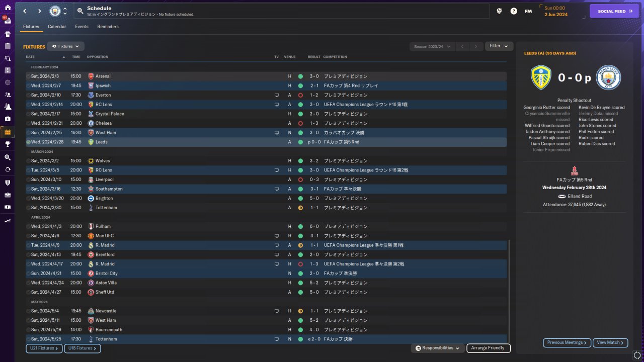Open the Inbox with unread badge
The height and width of the screenshot is (362, 644).
point(8,21)
